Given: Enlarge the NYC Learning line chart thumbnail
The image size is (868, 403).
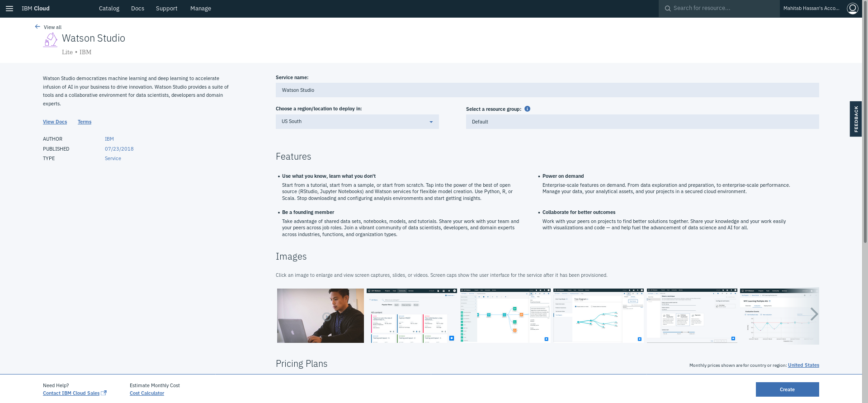Looking at the screenshot, I should pyautogui.click(x=779, y=316).
